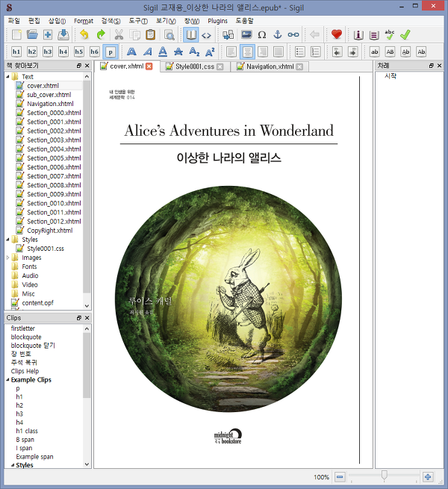The height and width of the screenshot is (489, 448).
Task: Select the blockquote clip
Action: (26, 337)
